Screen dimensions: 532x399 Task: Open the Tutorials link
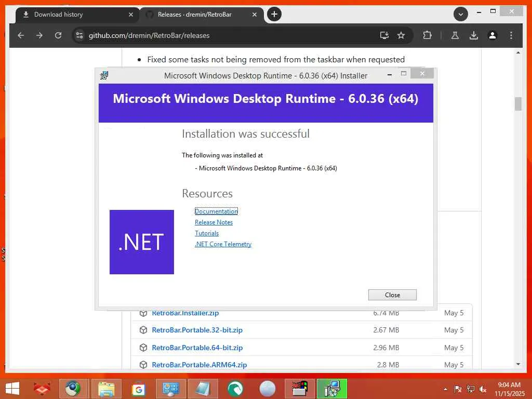pyautogui.click(x=207, y=233)
